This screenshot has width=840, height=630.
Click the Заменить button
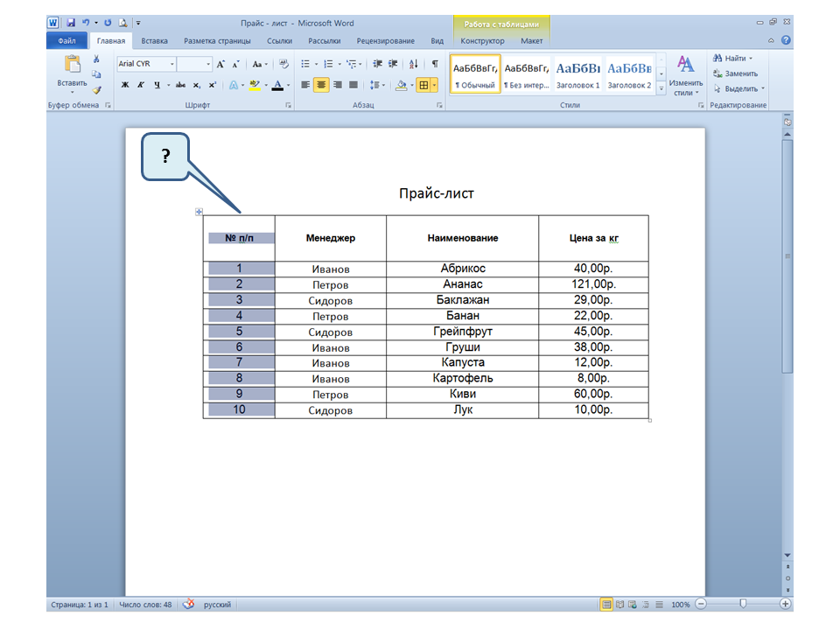tap(739, 73)
